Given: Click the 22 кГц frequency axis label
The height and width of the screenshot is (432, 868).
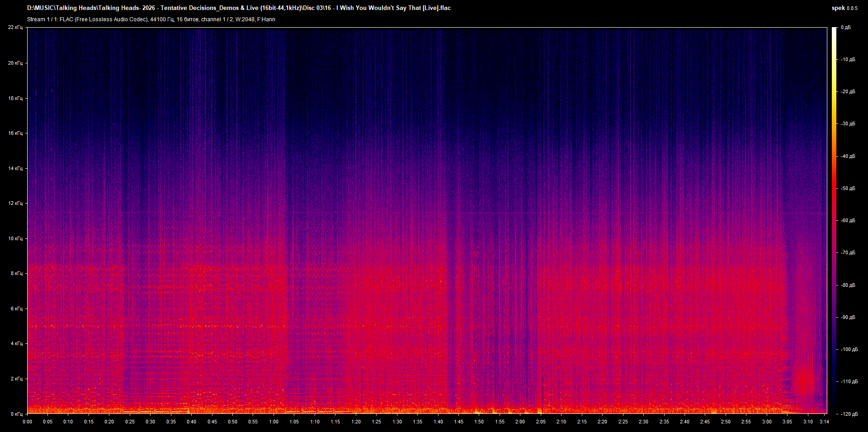Looking at the screenshot, I should click(17, 27).
